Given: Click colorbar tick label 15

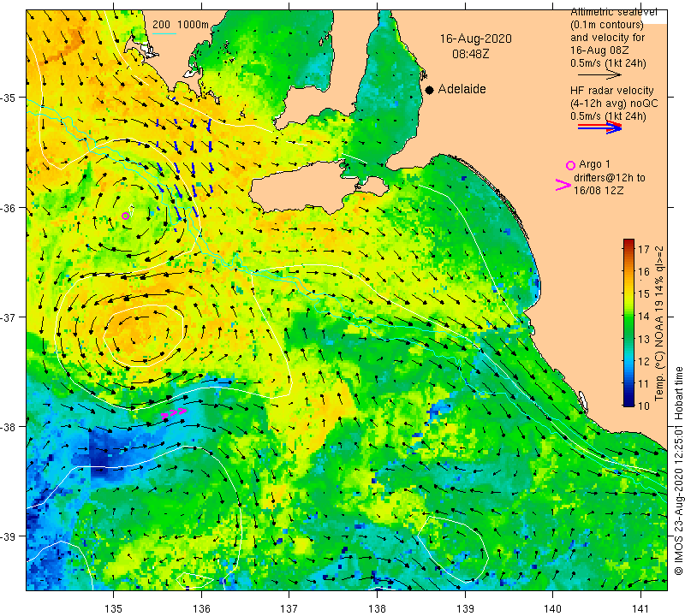Looking at the screenshot, I should click(x=644, y=293).
